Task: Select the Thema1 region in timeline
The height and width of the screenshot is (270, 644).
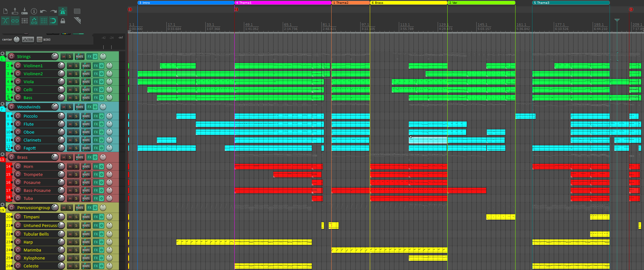Action: point(282,3)
